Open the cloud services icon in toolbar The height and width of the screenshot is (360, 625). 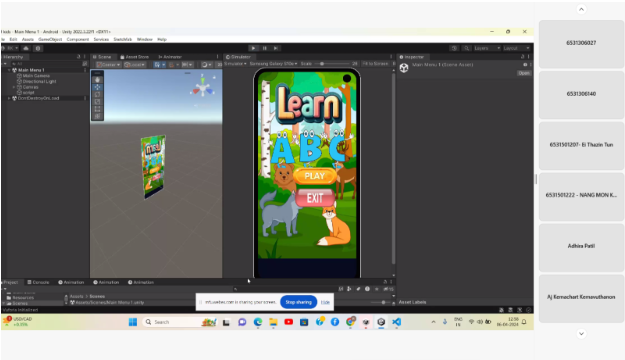(26, 48)
